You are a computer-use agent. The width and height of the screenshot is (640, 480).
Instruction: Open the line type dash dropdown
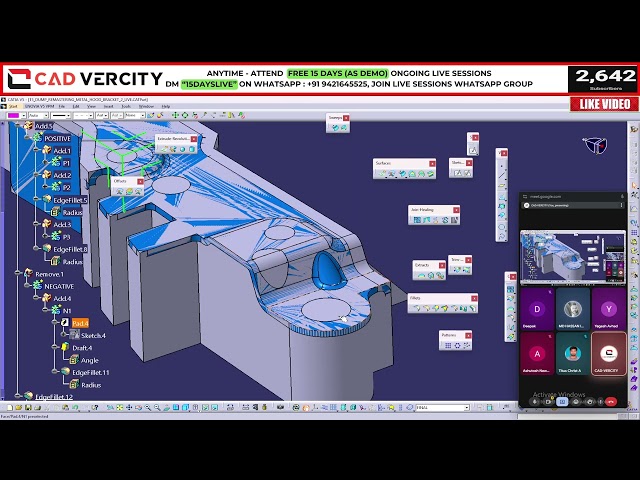pyautogui.click(x=91, y=116)
